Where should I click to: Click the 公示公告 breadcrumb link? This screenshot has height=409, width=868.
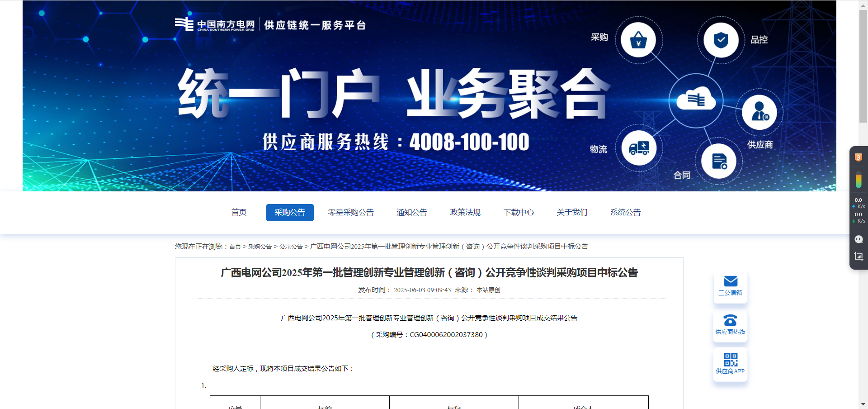[291, 247]
